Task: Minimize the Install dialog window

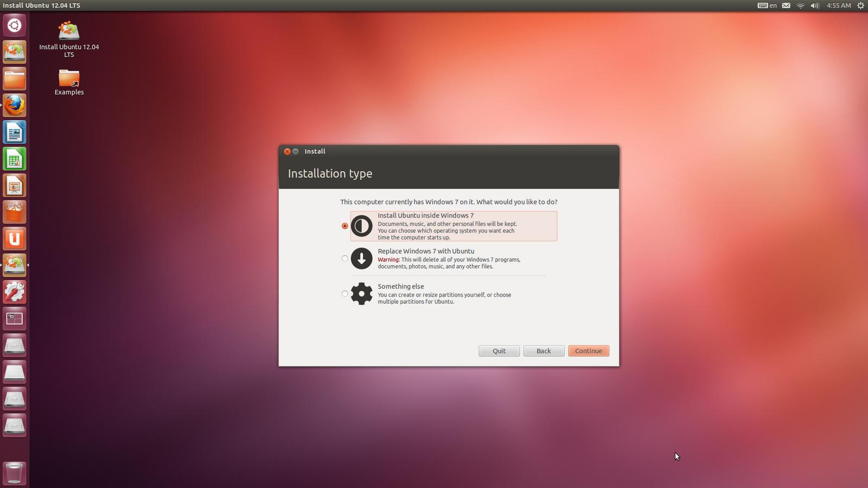Action: click(x=296, y=151)
